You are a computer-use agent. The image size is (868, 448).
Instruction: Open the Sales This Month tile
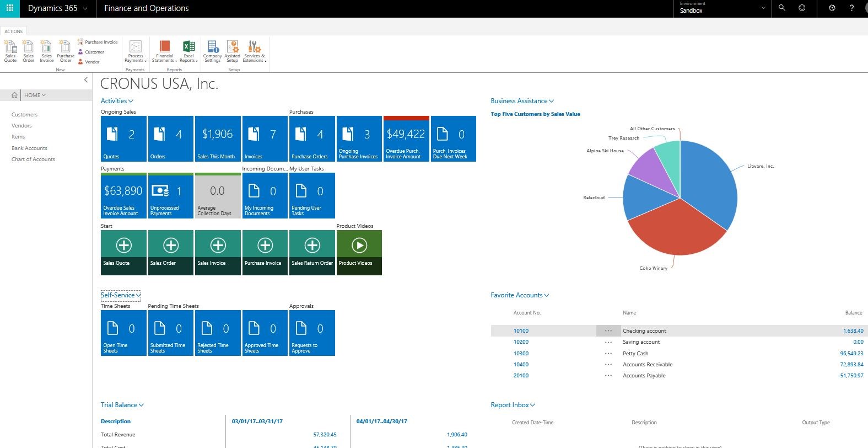[x=218, y=138]
